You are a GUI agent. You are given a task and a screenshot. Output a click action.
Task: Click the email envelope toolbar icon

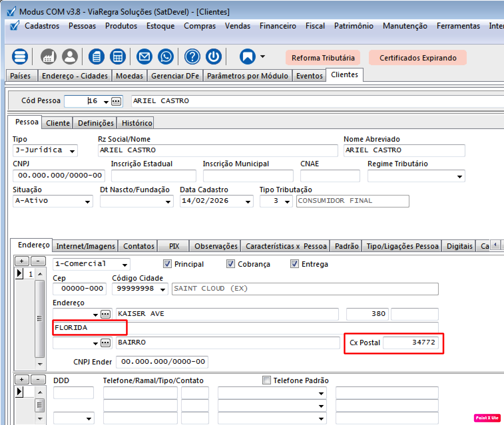(x=144, y=57)
